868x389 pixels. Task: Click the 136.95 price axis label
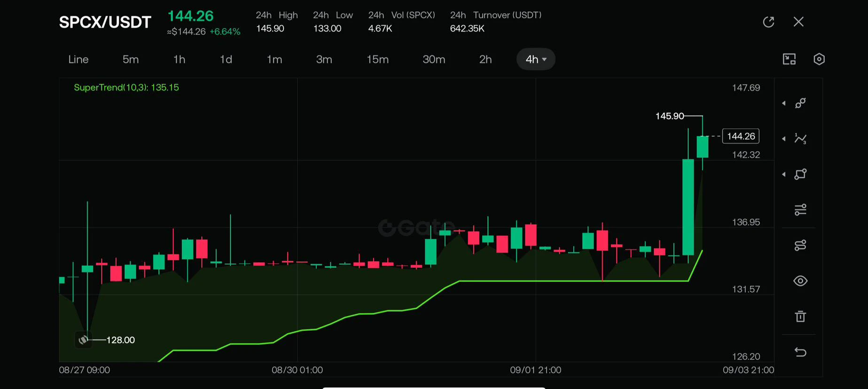tap(746, 222)
